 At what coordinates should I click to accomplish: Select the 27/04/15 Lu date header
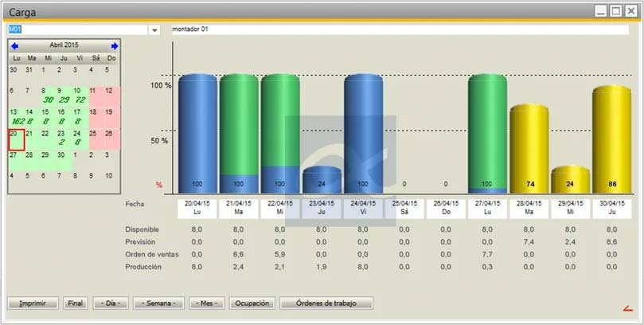(x=487, y=208)
